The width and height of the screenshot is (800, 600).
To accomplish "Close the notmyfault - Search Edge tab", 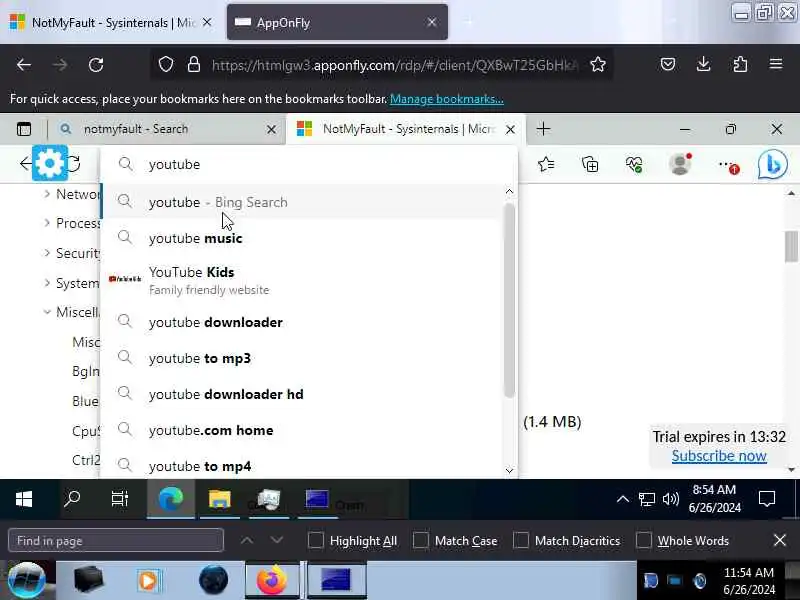I will 271,130.
